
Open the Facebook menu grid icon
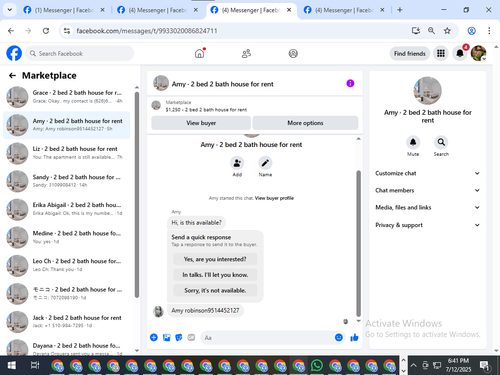pos(441,53)
